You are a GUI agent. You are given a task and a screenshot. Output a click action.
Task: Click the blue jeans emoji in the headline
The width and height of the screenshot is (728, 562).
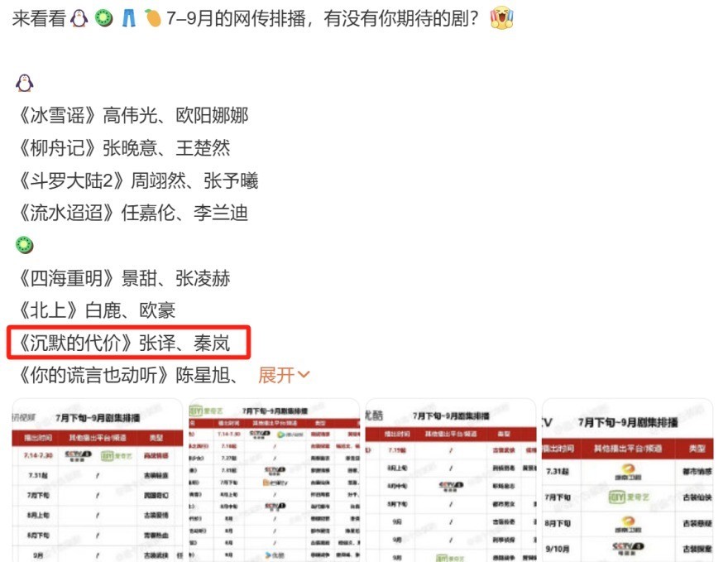coord(128,18)
